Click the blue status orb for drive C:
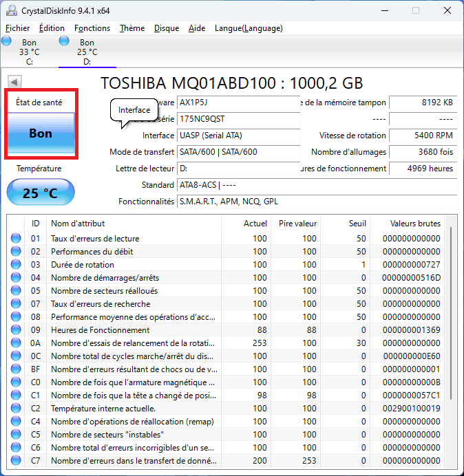This screenshot has height=476, width=464. (x=6, y=41)
